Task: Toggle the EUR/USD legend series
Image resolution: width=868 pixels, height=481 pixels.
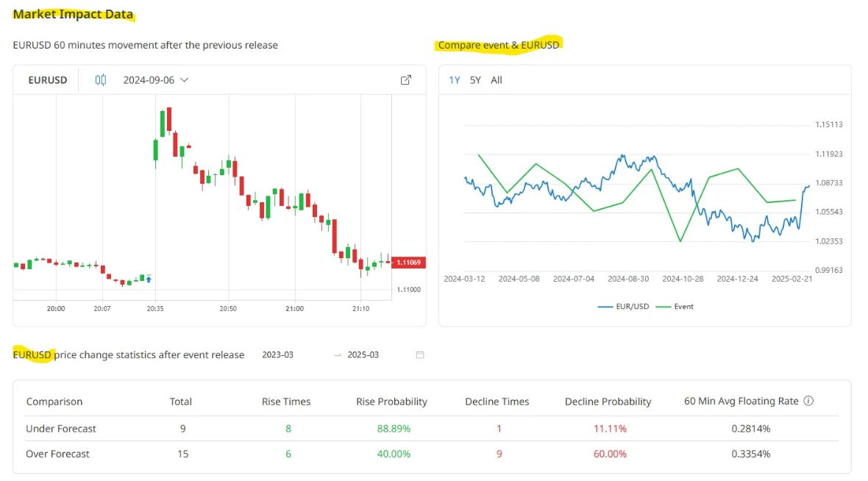Action: tap(623, 307)
